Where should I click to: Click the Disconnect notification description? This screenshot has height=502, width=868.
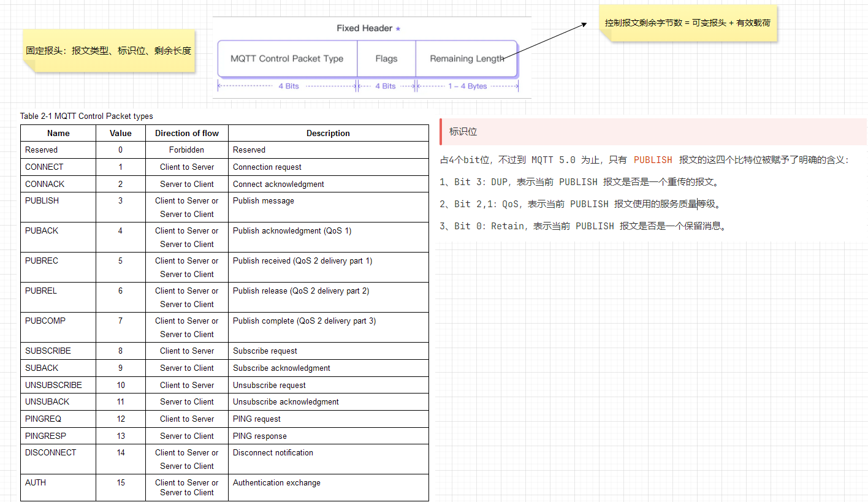pos(273,452)
